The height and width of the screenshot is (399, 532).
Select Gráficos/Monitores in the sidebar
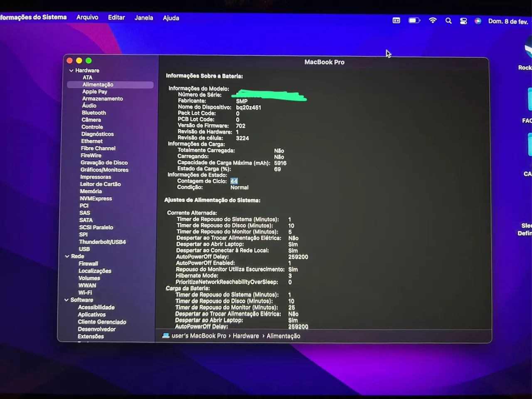pos(104,170)
